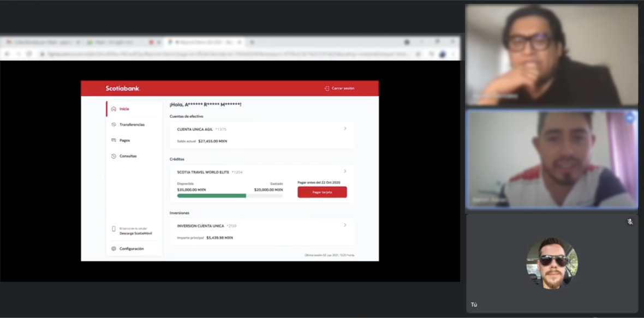Open SCOTIA TRAVEL WORLD ELITE chevron
Screen dimensions: 644x318
pos(345,171)
